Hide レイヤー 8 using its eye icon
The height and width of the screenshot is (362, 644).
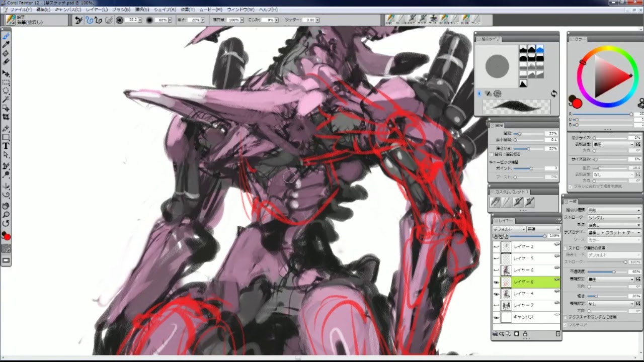click(497, 282)
